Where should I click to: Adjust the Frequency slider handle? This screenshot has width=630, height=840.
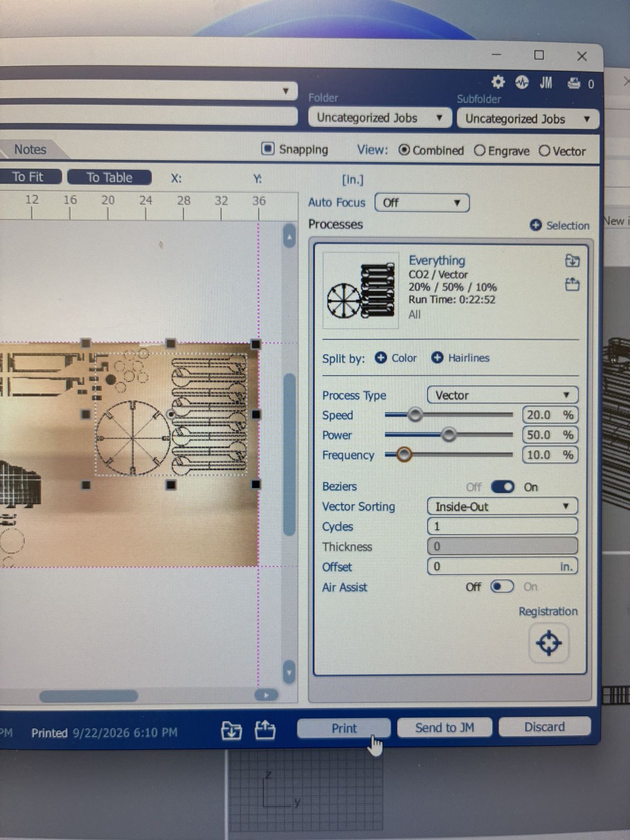point(403,454)
